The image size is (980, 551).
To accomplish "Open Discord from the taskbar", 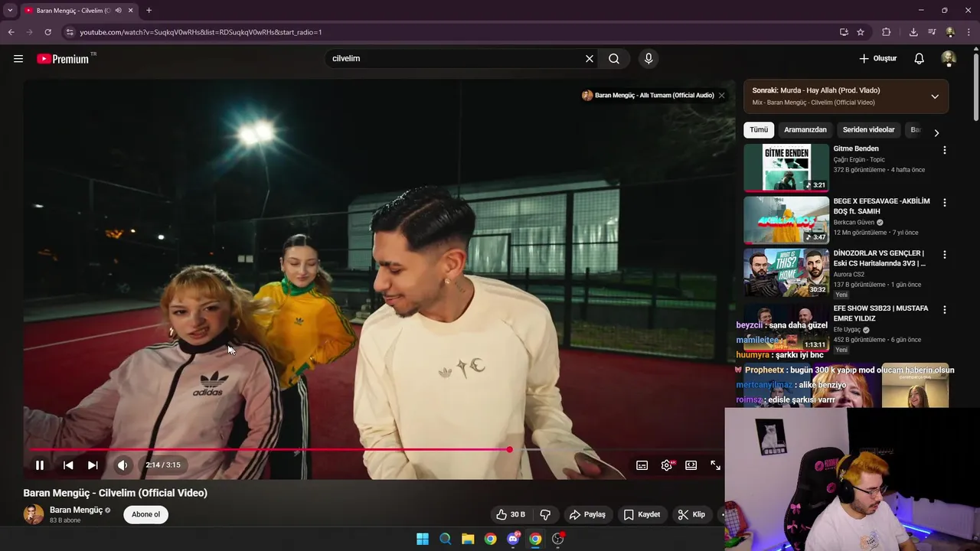I will pyautogui.click(x=513, y=539).
